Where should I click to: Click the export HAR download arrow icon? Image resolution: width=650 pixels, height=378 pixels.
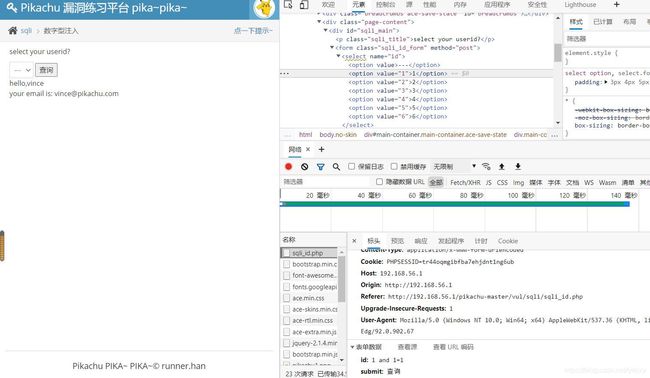coord(518,167)
